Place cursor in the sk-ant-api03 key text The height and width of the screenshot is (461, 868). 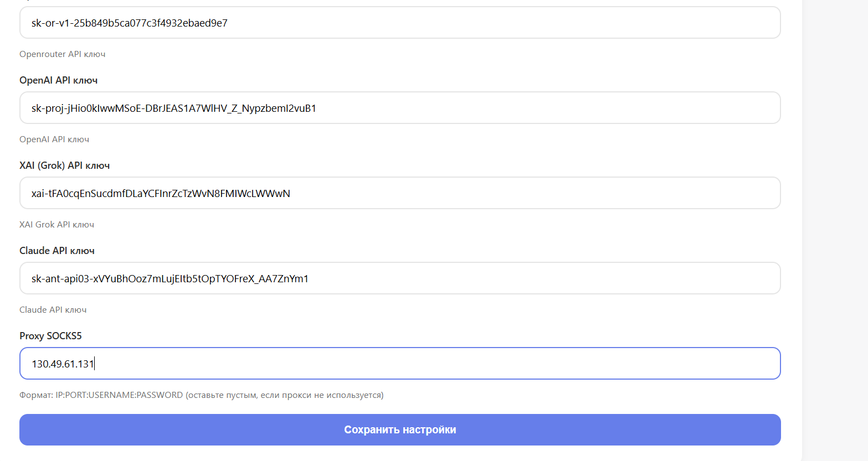[x=170, y=279]
